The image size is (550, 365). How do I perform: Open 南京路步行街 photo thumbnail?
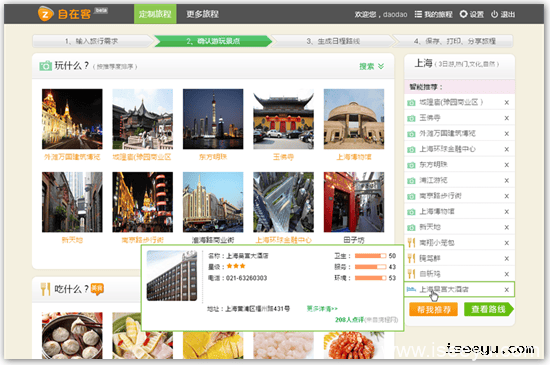click(142, 202)
